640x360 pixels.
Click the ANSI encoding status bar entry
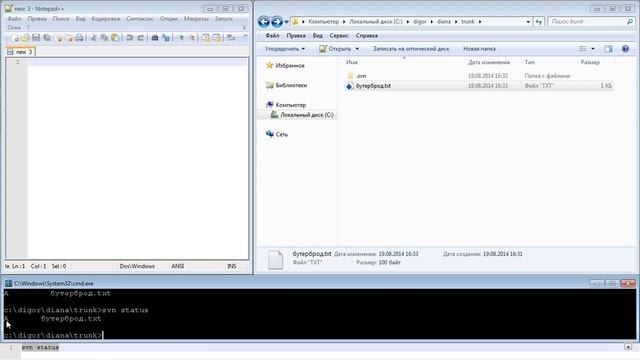click(178, 266)
